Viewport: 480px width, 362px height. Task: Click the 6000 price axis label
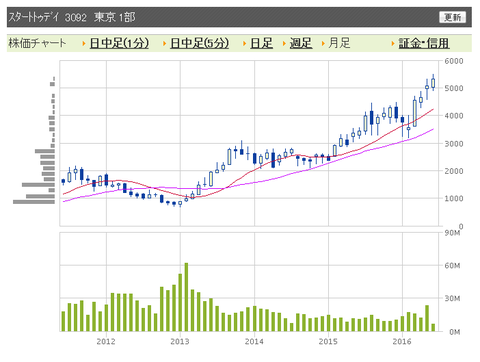click(454, 61)
